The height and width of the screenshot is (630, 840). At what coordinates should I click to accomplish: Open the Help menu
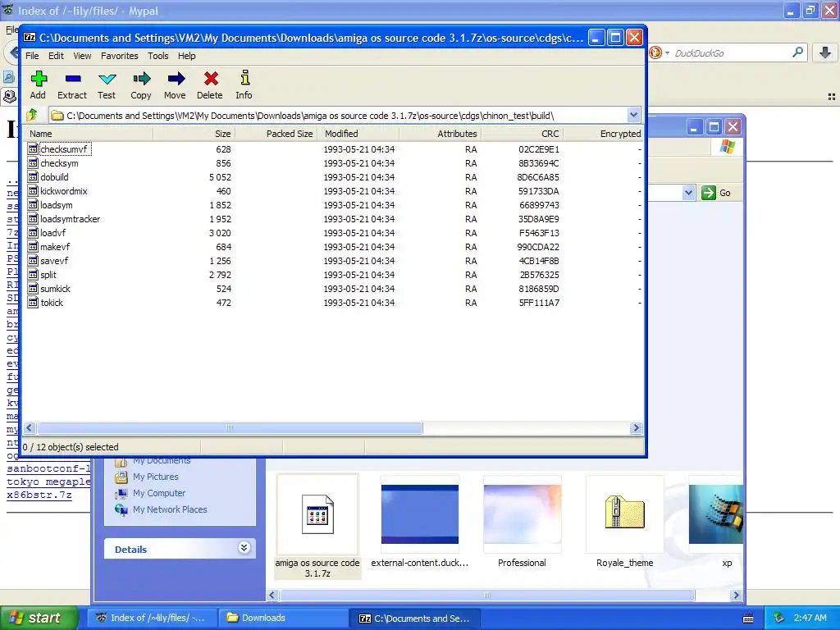point(186,56)
